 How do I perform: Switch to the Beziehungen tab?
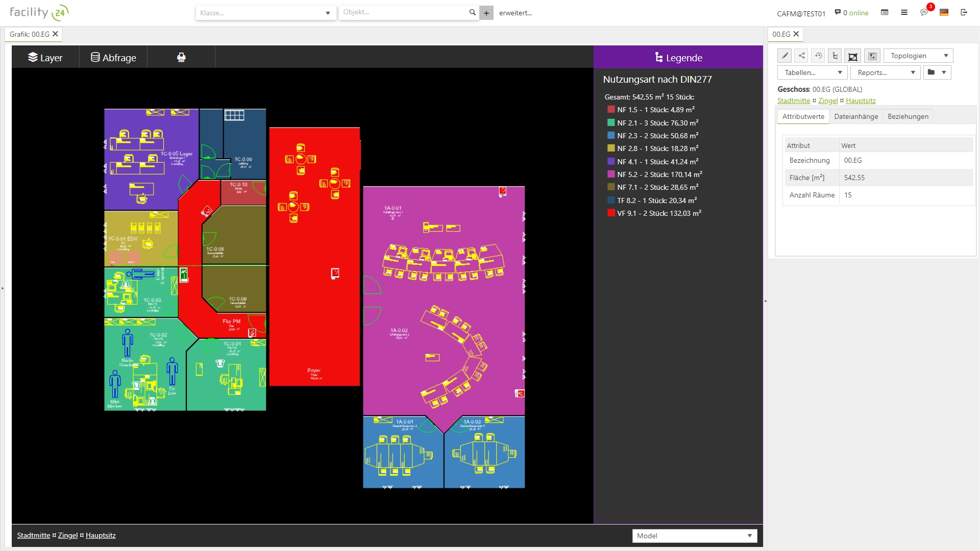[x=908, y=116]
